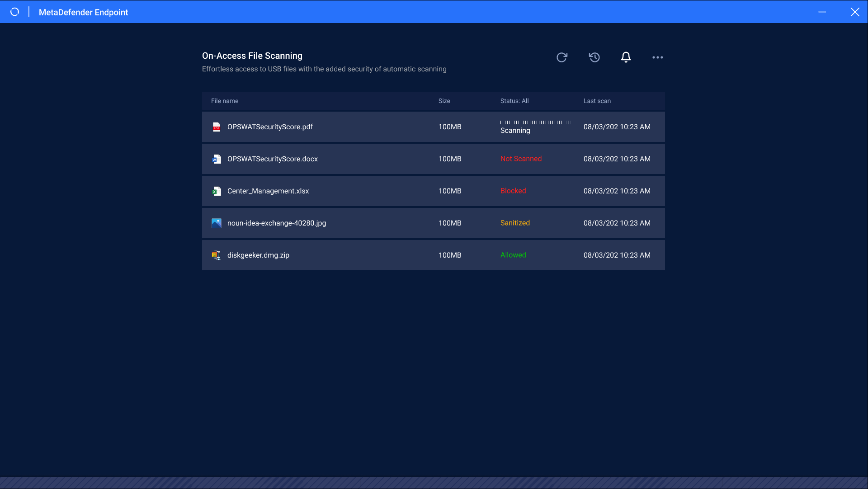The width and height of the screenshot is (868, 489).
Task: Click last scan date of Center_Management.xlsx
Action: click(x=617, y=191)
